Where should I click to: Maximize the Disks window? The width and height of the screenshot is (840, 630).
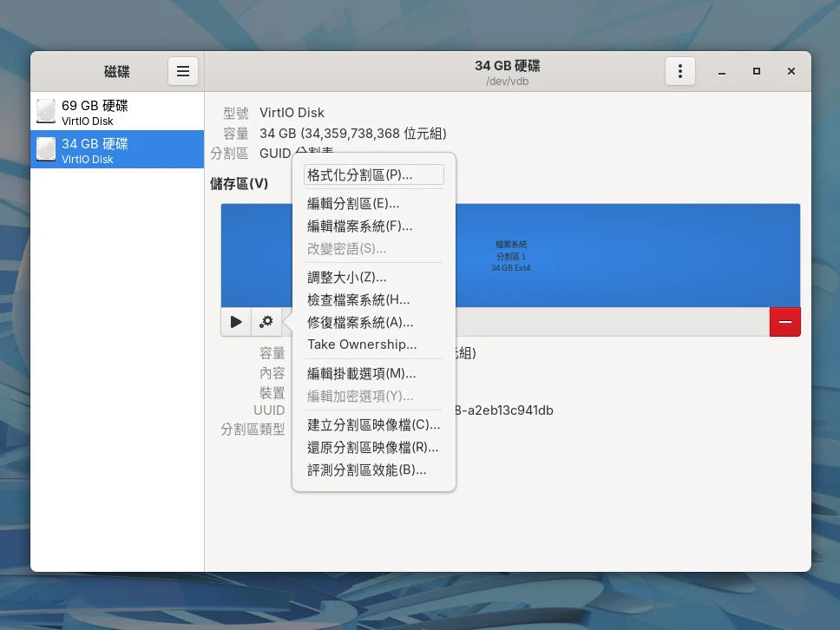757,71
